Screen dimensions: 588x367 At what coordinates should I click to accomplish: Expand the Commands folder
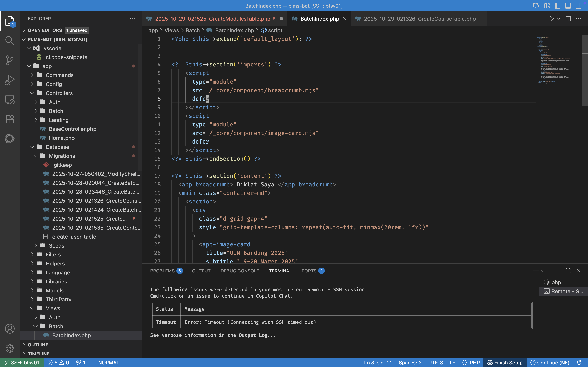pyautogui.click(x=60, y=75)
